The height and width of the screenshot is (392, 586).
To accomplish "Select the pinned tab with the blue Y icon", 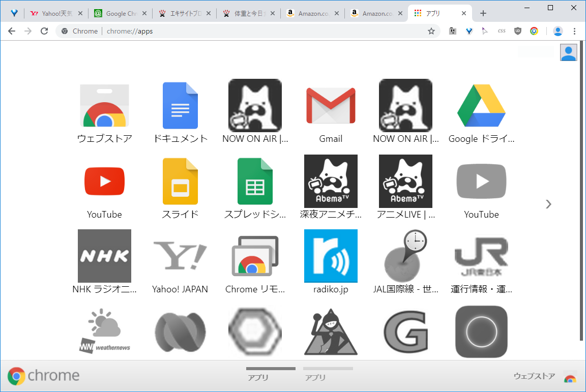I will (14, 13).
